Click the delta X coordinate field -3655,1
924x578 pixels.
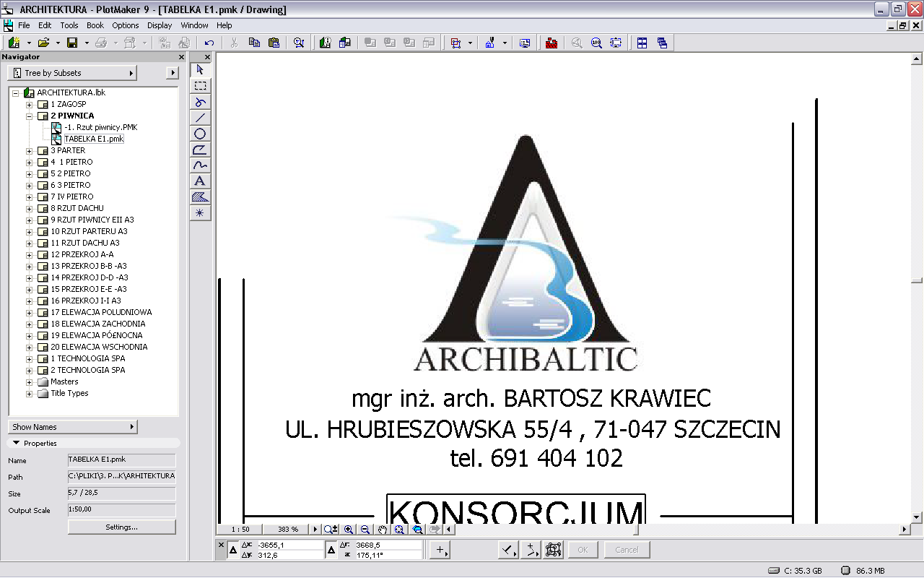pos(289,545)
